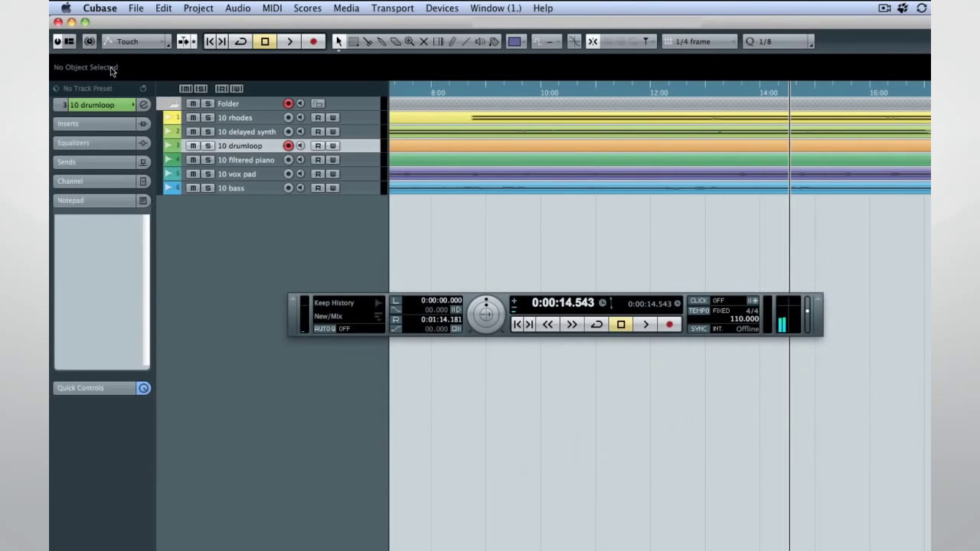This screenshot has height=551, width=980.
Task: Select the Draw pencil tool
Action: [x=452, y=41]
